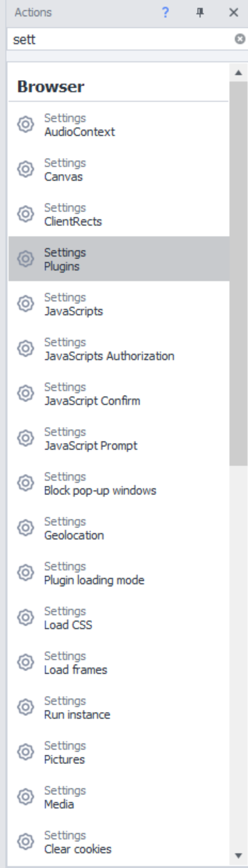Pin the Actions panel with pin icon
This screenshot has height=868, width=248.
point(200,13)
